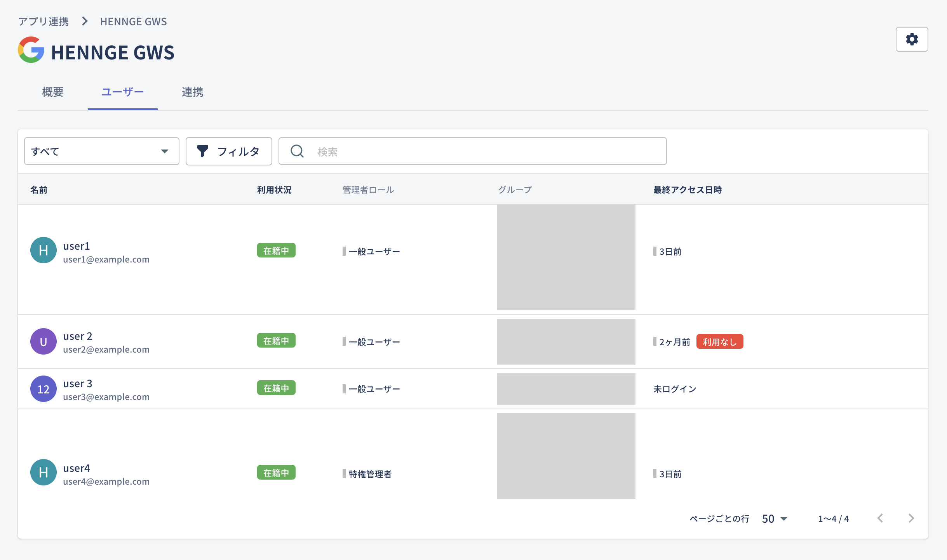
Task: Open the user1 name entry
Action: coord(77,246)
